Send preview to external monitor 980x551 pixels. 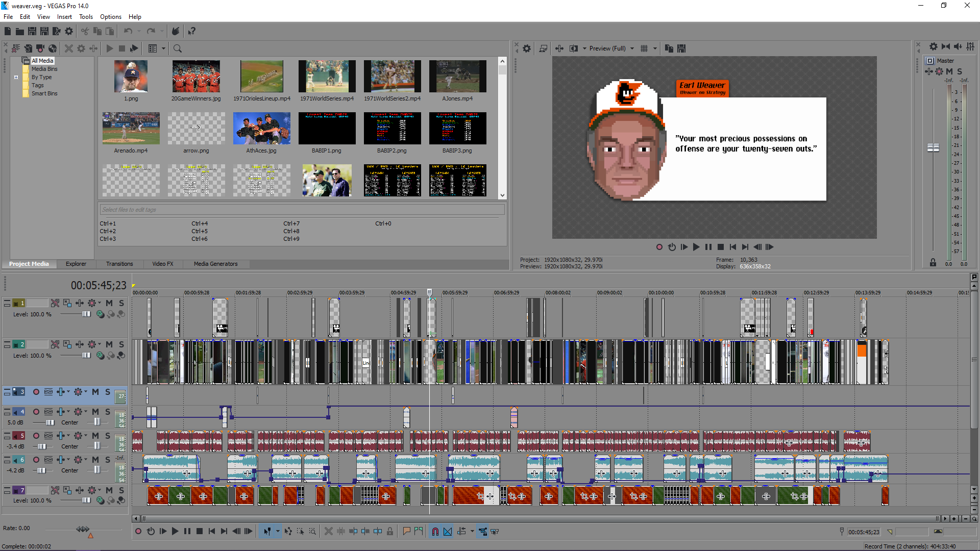(543, 48)
